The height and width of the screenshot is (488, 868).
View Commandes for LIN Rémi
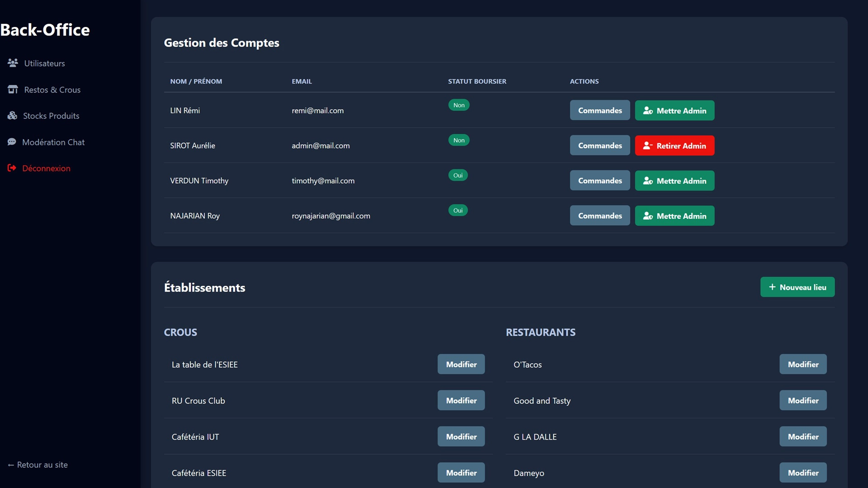click(x=599, y=110)
